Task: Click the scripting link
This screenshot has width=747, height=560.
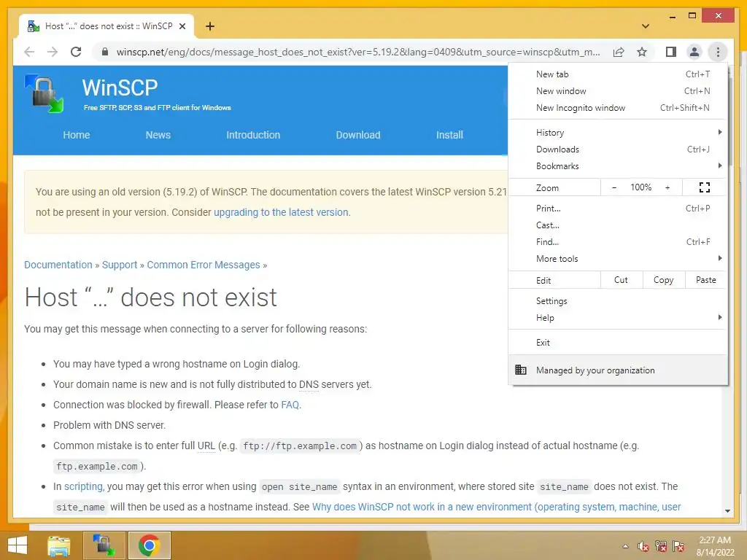Action: [x=83, y=486]
